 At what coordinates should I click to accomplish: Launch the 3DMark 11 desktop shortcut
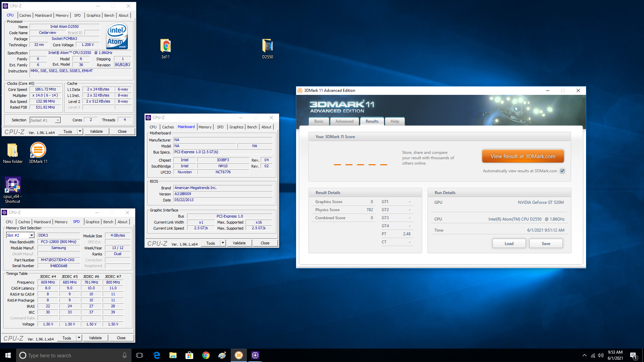[x=38, y=153]
